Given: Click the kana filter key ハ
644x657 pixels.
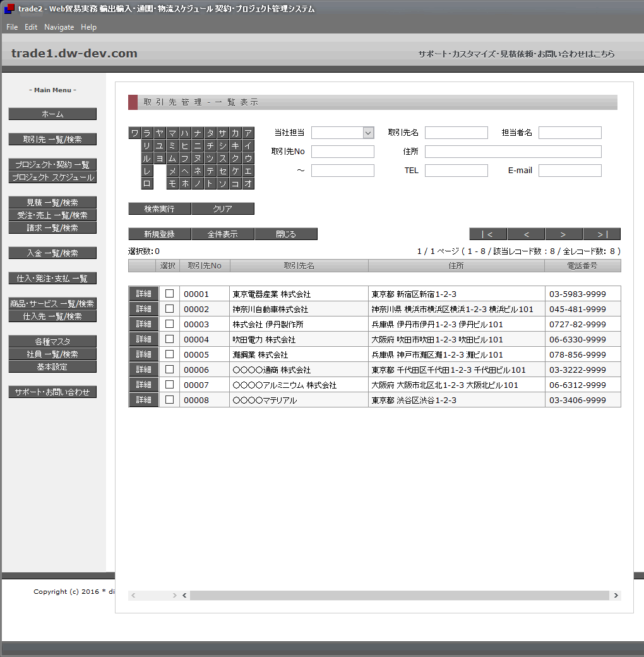Looking at the screenshot, I should click(185, 133).
